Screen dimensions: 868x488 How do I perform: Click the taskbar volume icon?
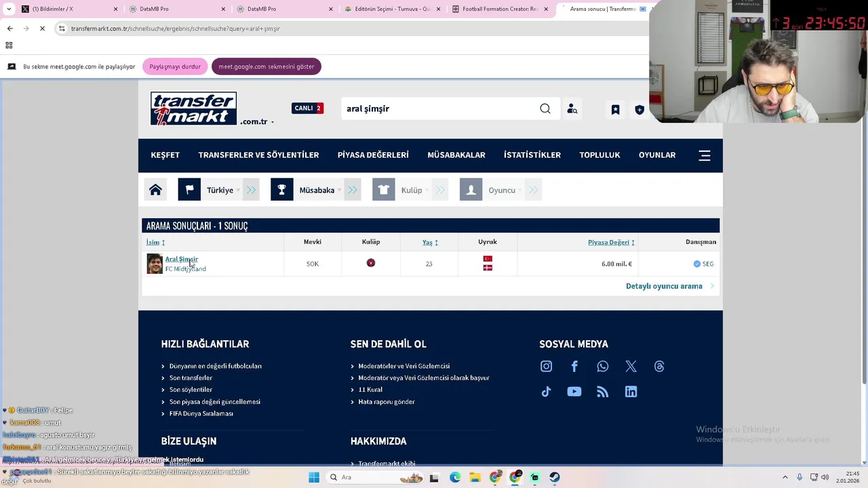coord(825,477)
